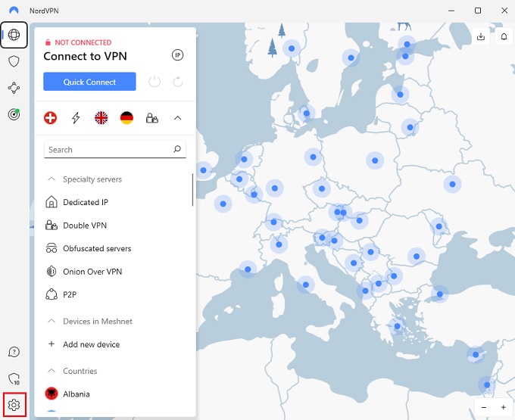Click the search magnifier icon
515x420 pixels.
[x=177, y=149]
